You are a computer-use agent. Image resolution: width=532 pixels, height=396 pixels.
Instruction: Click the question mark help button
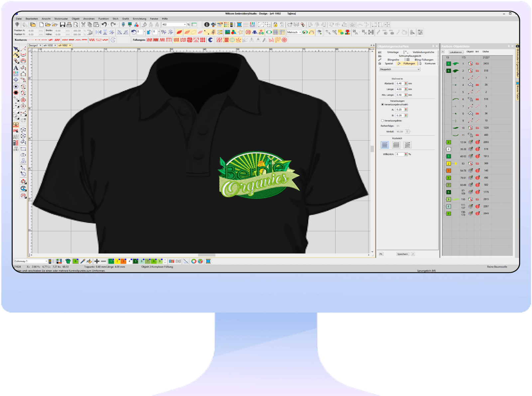pos(413,254)
